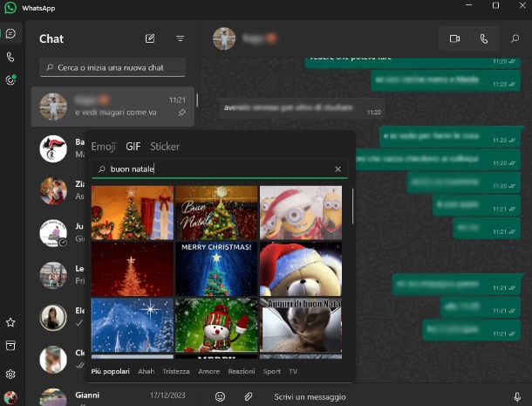This screenshot has width=532, height=406.
Task: Open the Settings gear in sidebar
Action: [10, 374]
